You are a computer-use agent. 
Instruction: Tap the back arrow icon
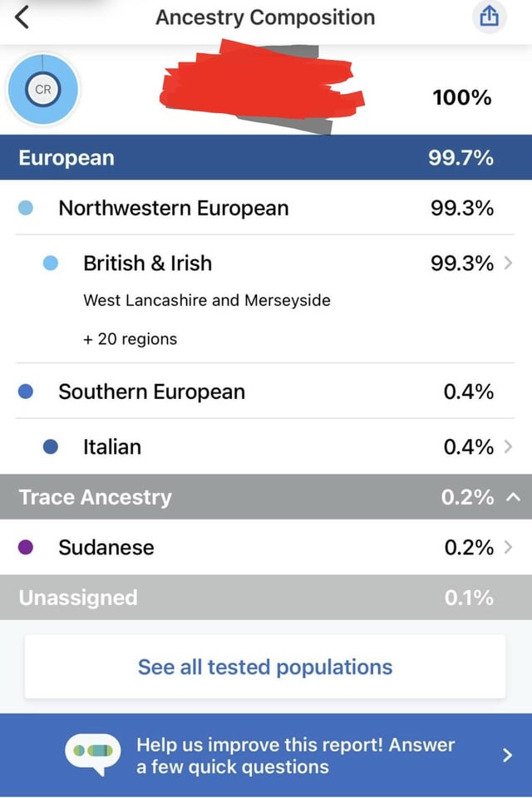pyautogui.click(x=22, y=17)
